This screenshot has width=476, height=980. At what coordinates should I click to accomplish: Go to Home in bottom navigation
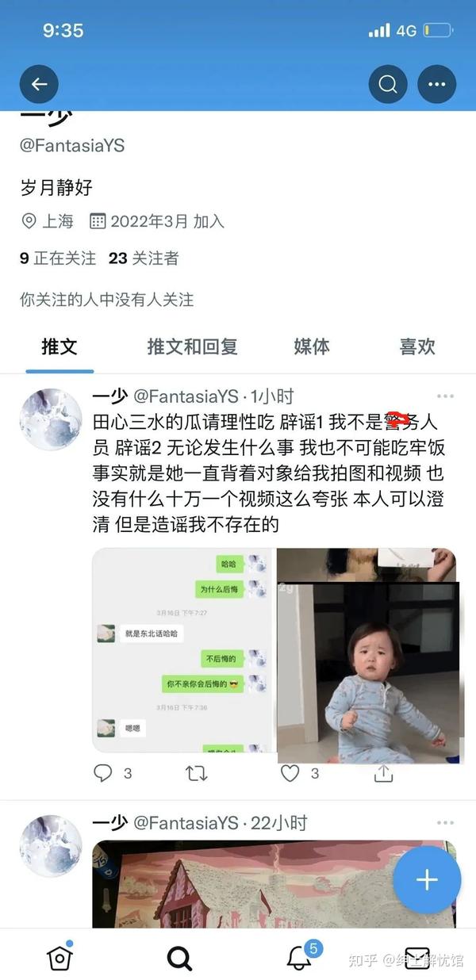[59, 957]
